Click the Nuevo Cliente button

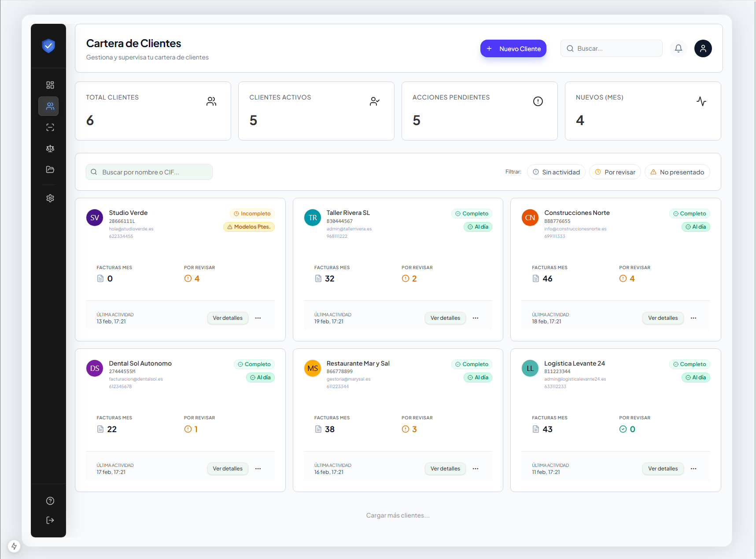513,48
